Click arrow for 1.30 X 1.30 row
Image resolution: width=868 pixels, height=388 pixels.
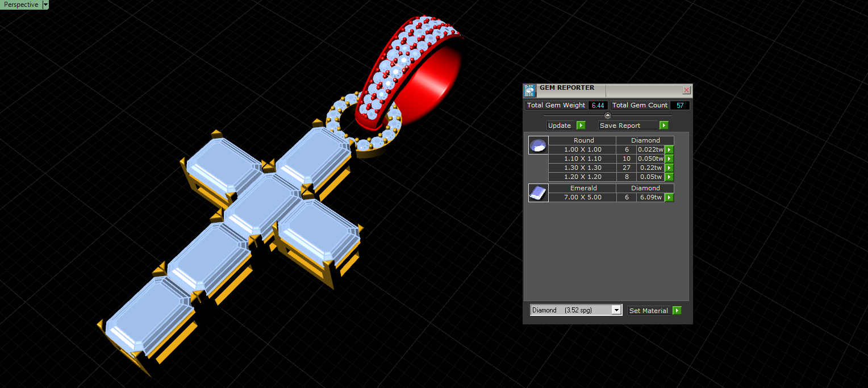[669, 168]
